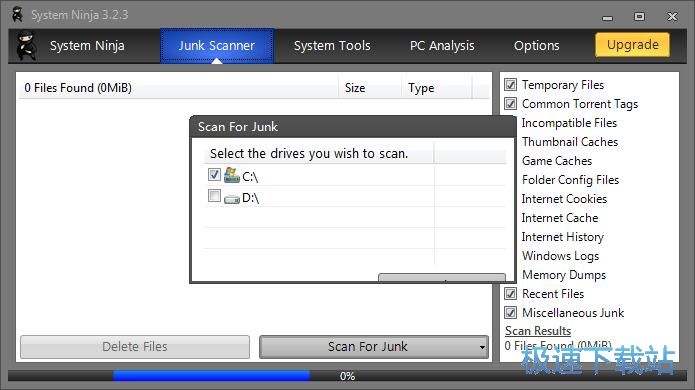Select the Incompatible Files option
Image resolution: width=695 pixels, height=390 pixels.
pos(569,123)
